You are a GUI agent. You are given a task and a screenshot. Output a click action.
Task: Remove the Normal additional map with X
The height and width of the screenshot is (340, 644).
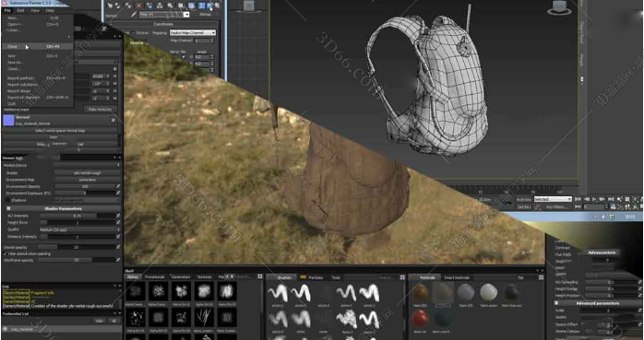113,120
